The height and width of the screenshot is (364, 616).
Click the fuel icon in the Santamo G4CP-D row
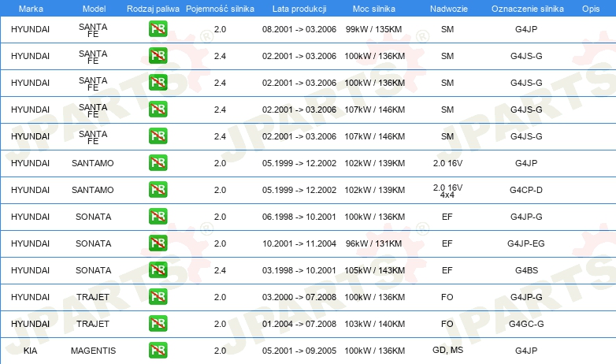click(158, 189)
